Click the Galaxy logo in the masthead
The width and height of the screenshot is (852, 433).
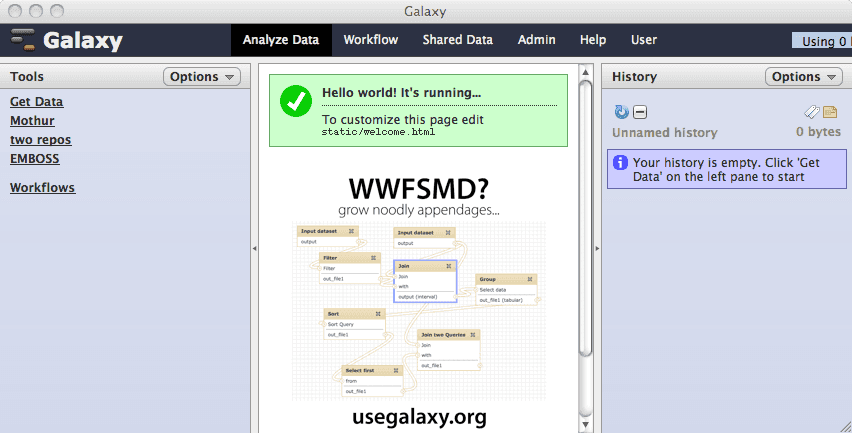[x=67, y=41]
